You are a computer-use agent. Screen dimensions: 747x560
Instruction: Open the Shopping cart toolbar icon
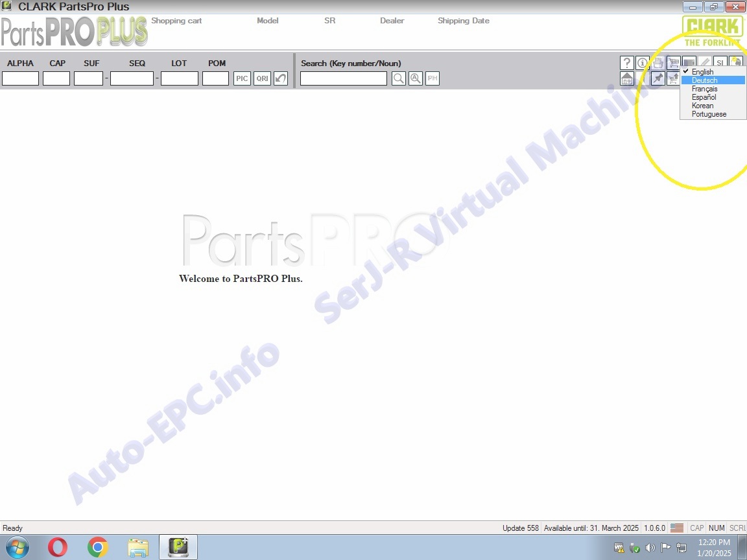[x=674, y=63]
